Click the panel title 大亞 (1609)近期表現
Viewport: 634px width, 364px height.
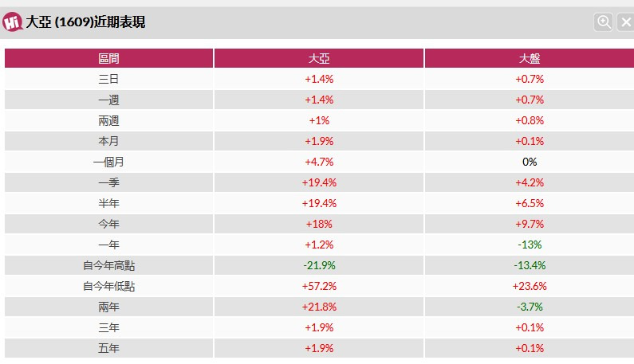85,22
